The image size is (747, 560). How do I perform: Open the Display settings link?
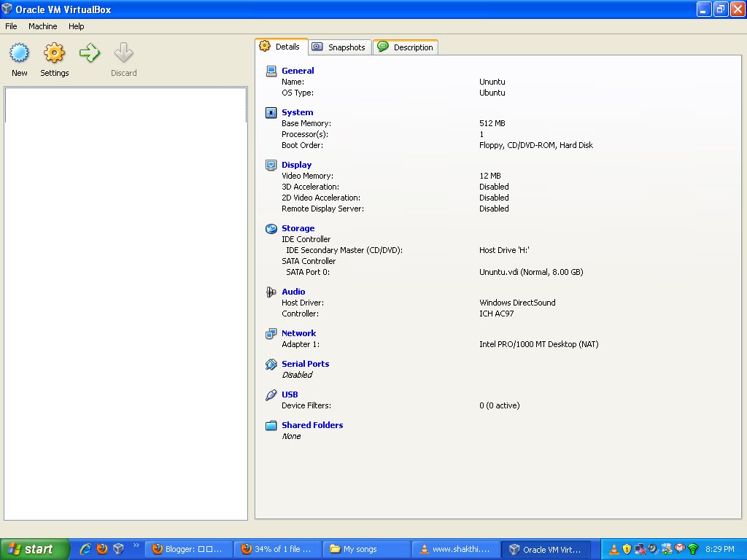click(296, 165)
